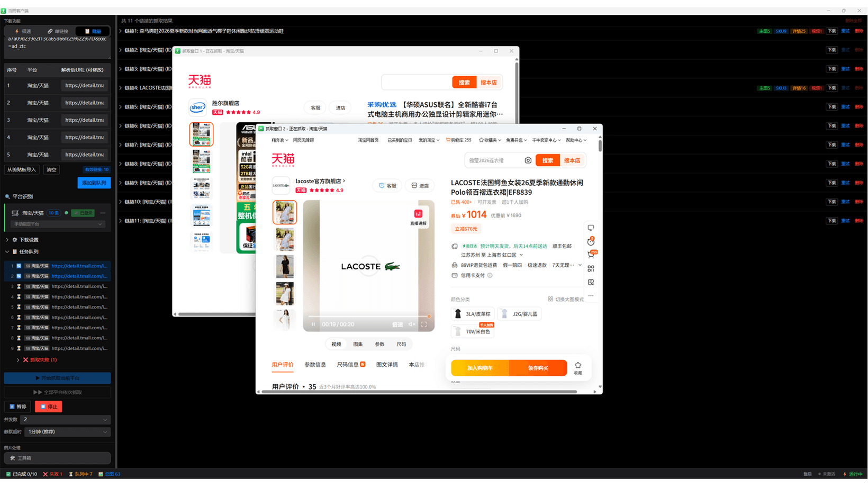Screen dimensions: 868x488
Task: Click 失败 1 status bar entry
Action: [x=53, y=474]
